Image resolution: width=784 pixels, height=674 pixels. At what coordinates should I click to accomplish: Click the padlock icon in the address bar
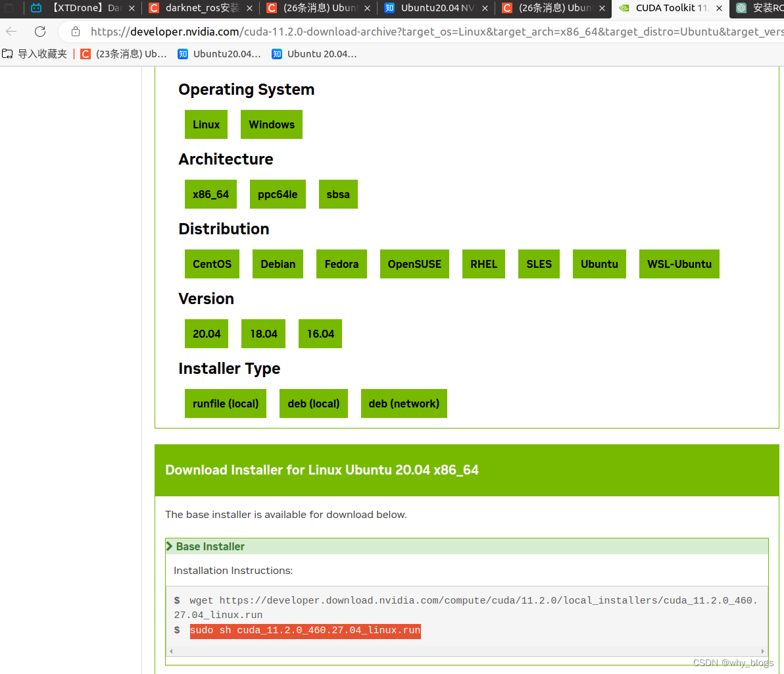tap(75, 31)
